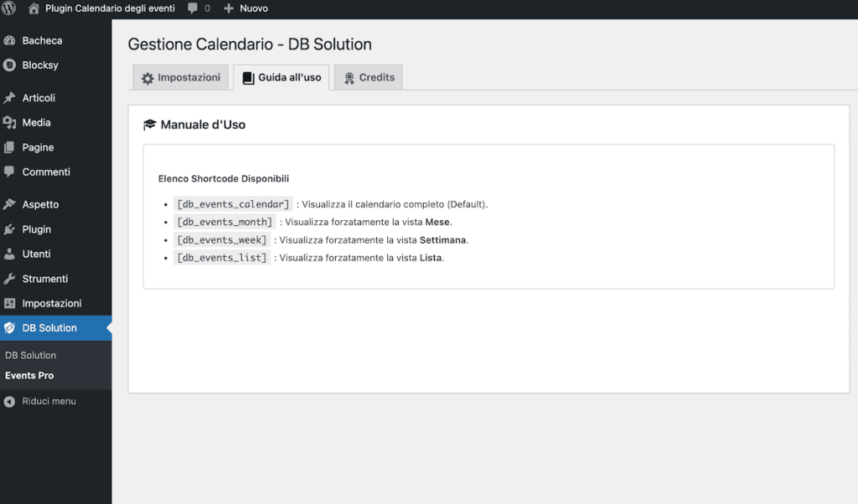Open Plugin Calendario degli eventi site link
Image resolution: width=858 pixels, height=504 pixels.
click(x=110, y=8)
